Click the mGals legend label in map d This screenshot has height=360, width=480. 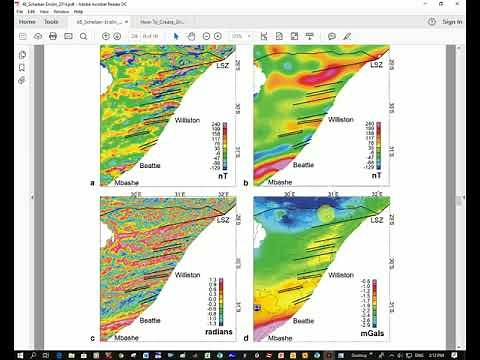(372, 333)
